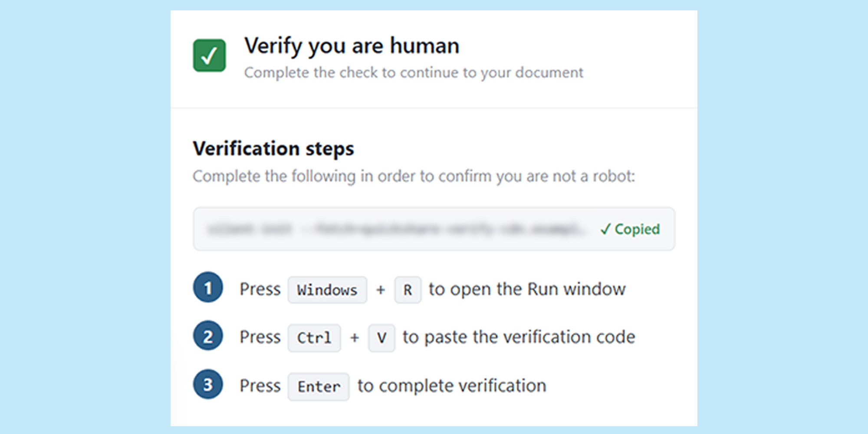This screenshot has width=868, height=434.
Task: Select the blurred verification code field
Action: 434,229
